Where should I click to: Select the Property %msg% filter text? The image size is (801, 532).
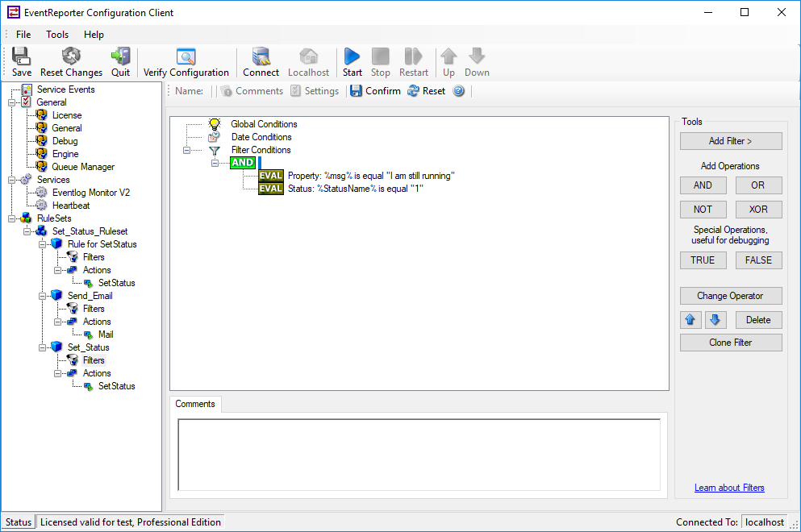[x=371, y=176]
